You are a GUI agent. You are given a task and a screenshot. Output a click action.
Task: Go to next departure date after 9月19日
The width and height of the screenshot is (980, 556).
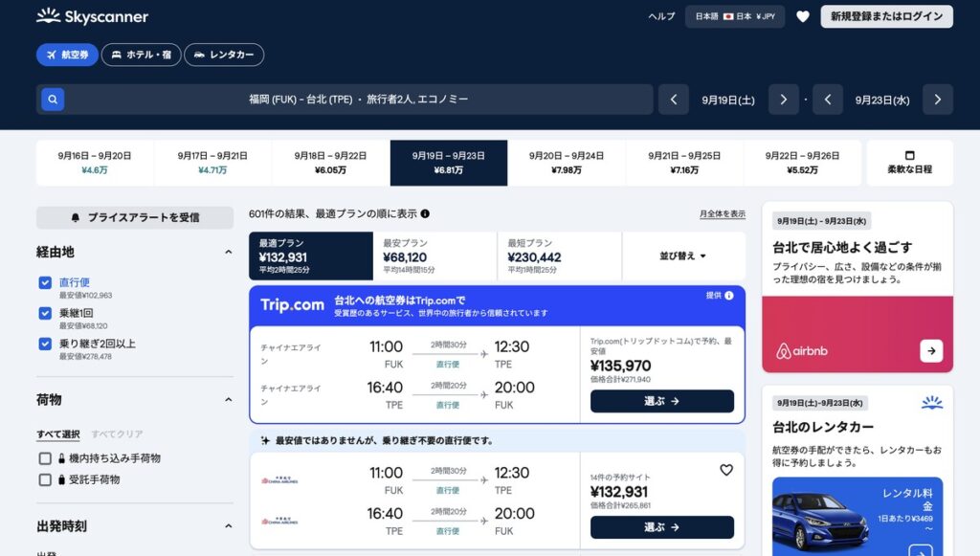click(783, 100)
